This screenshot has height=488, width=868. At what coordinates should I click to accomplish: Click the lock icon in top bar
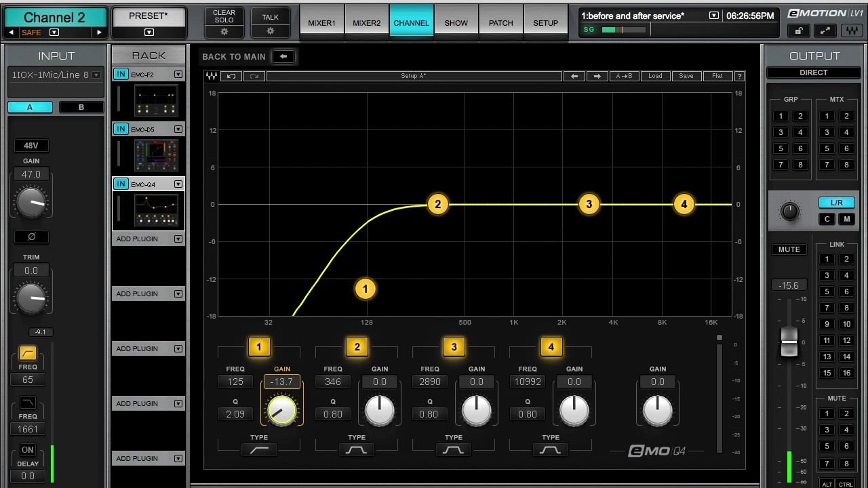799,30
